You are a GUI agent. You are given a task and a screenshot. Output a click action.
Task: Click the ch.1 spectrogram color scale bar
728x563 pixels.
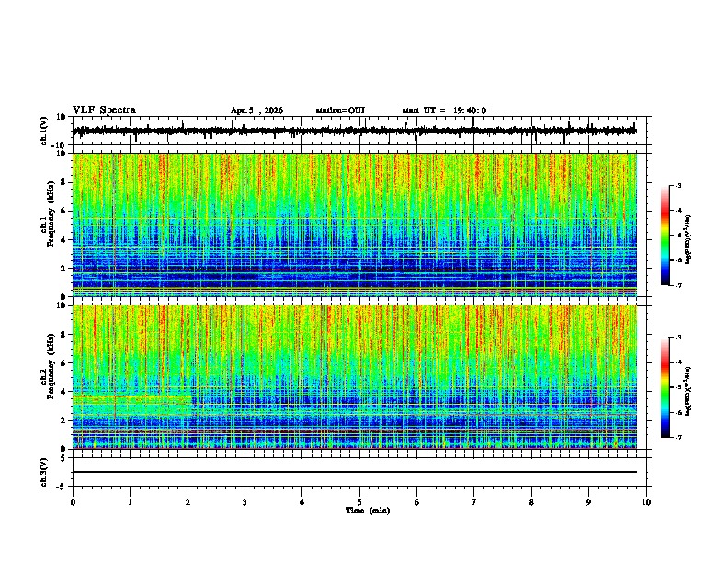point(665,236)
